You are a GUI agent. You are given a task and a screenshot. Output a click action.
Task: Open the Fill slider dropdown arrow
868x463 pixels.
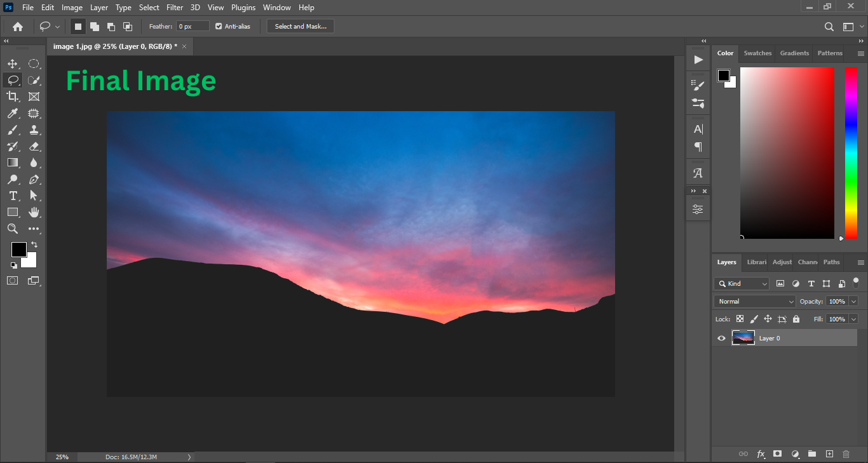coord(853,319)
